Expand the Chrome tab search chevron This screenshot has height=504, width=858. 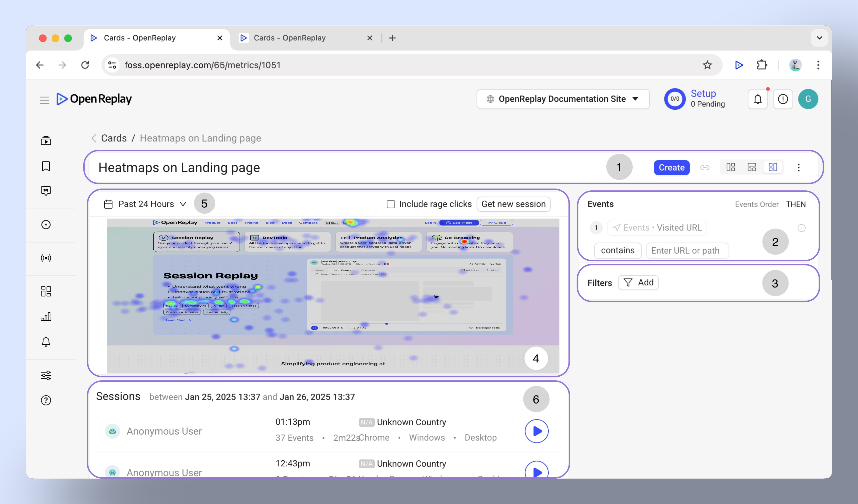[x=819, y=38]
